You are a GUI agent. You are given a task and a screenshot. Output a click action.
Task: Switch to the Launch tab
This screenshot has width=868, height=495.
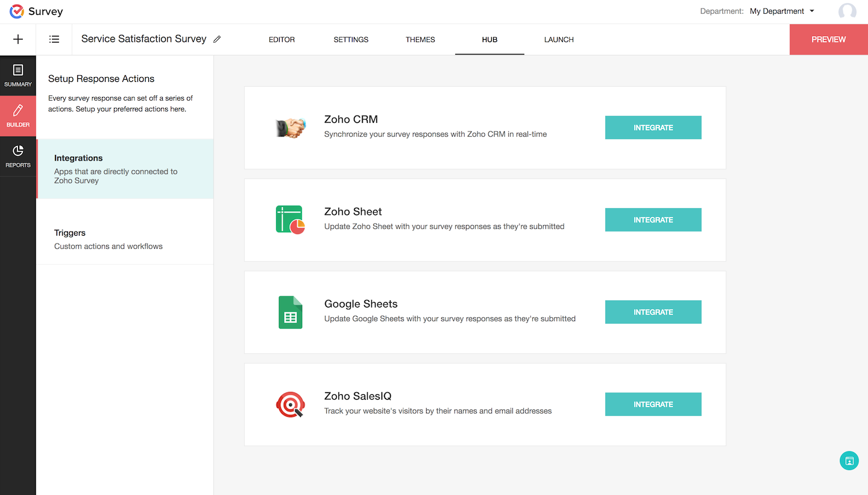[x=559, y=40]
